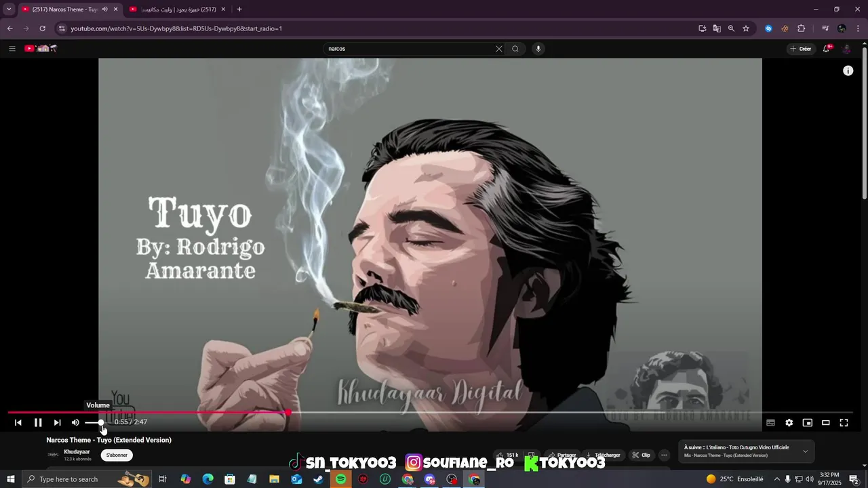Open File Explorer from taskbar
Viewport: 868px width, 488px height.
coord(274,479)
